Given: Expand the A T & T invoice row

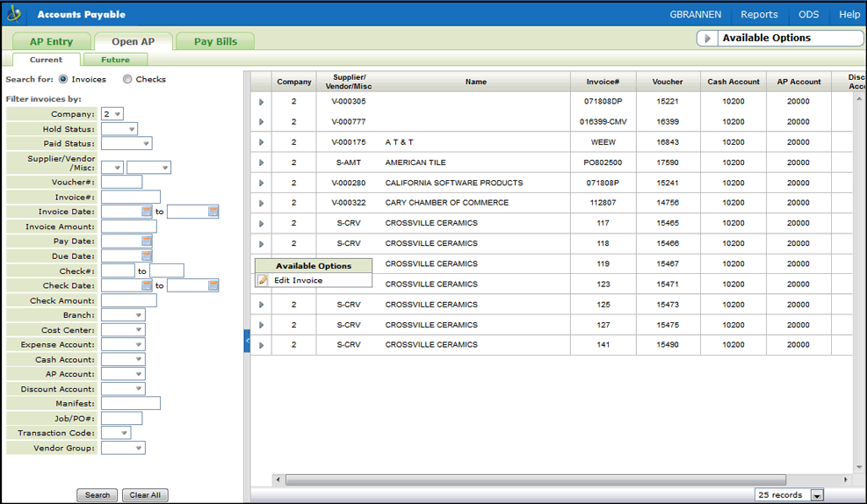Looking at the screenshot, I should coord(261,142).
